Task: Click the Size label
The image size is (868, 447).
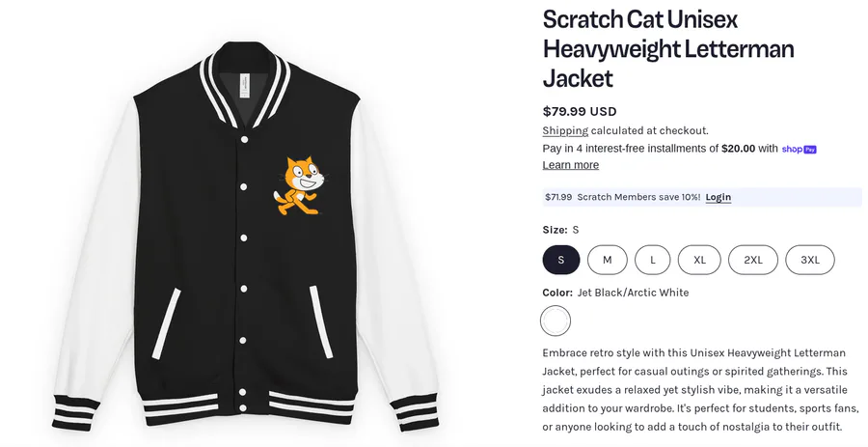Action: point(555,230)
